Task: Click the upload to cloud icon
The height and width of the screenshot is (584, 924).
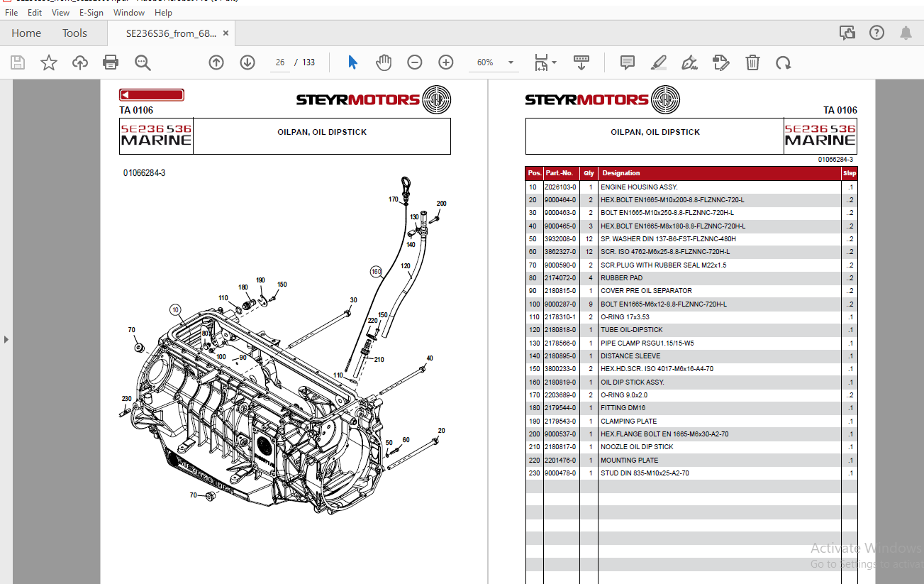Action: tap(80, 62)
